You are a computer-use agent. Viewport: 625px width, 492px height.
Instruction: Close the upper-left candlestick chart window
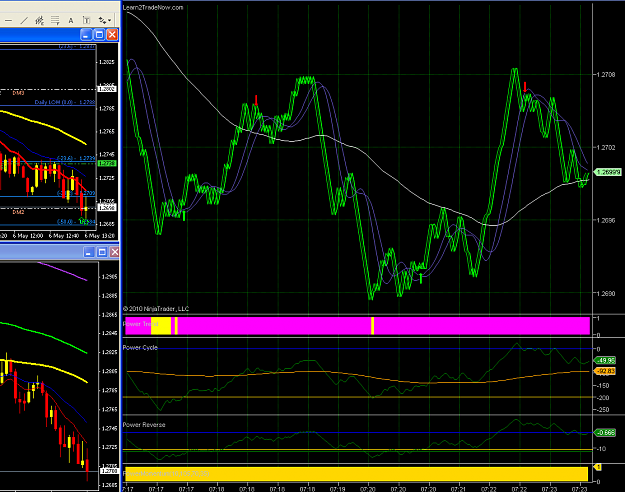pyautogui.click(x=112, y=35)
